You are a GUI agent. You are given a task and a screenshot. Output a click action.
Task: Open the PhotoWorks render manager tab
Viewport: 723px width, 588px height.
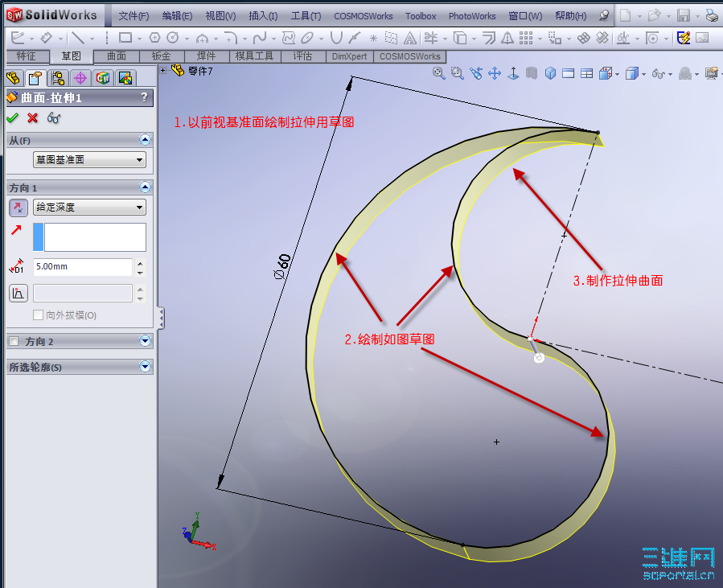pyautogui.click(x=125, y=78)
